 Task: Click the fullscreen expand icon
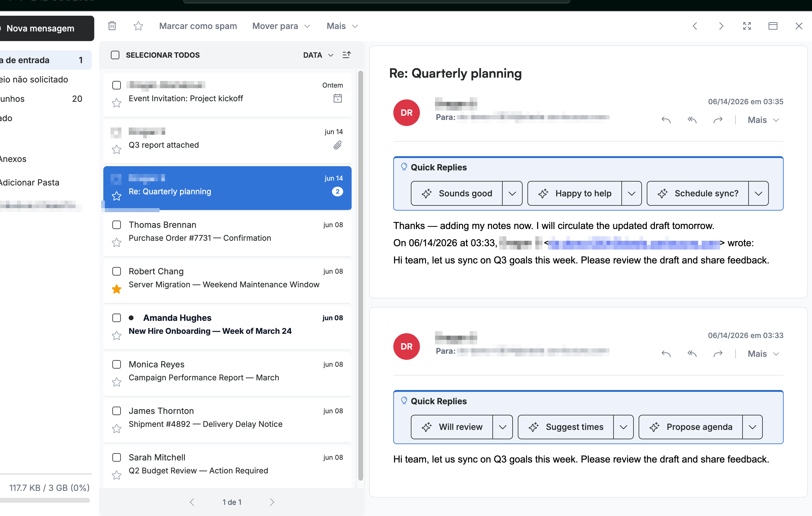747,26
